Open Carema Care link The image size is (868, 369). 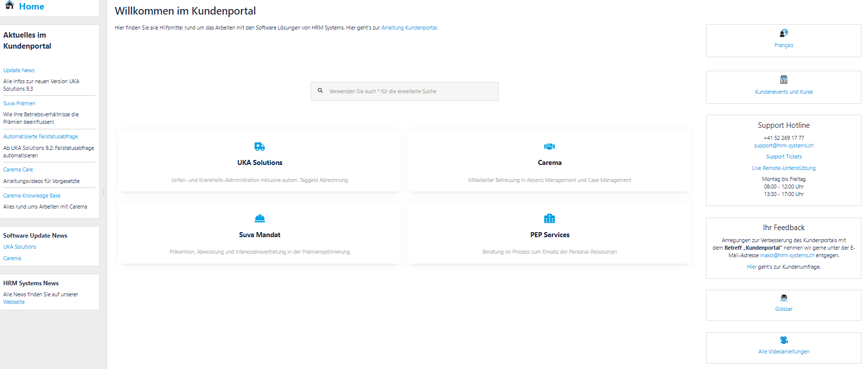coord(18,169)
